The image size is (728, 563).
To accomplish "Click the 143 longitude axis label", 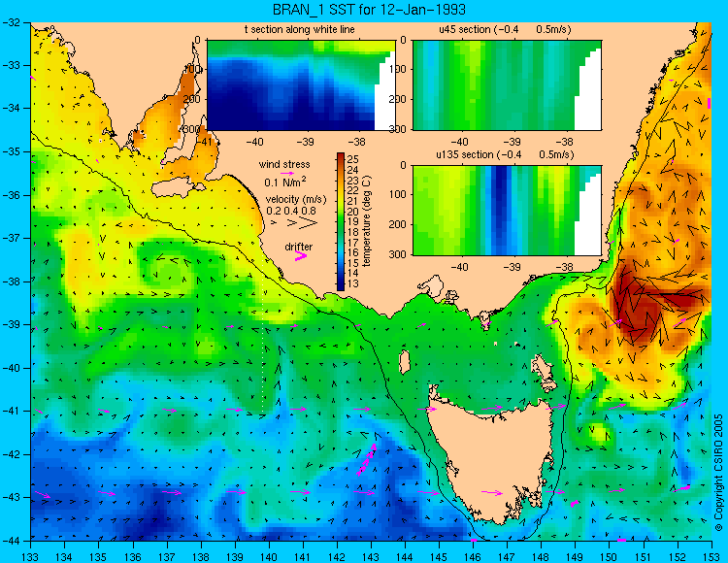I will (x=371, y=556).
